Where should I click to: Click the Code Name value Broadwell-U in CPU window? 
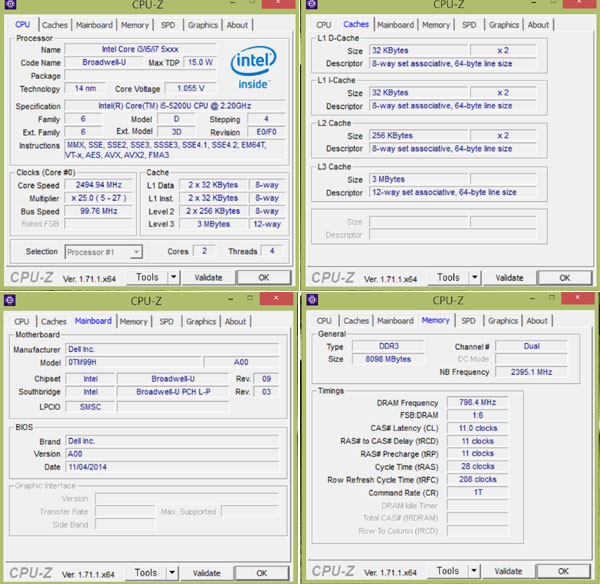tap(104, 62)
